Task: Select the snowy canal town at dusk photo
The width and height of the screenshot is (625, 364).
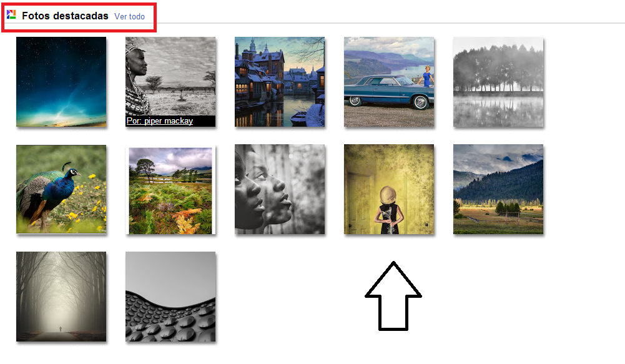Action: click(280, 82)
